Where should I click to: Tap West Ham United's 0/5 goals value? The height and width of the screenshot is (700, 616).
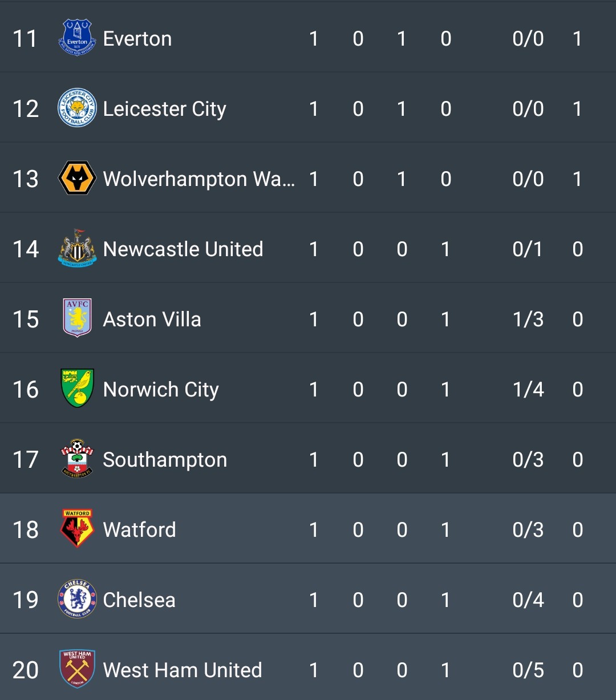pos(528,670)
